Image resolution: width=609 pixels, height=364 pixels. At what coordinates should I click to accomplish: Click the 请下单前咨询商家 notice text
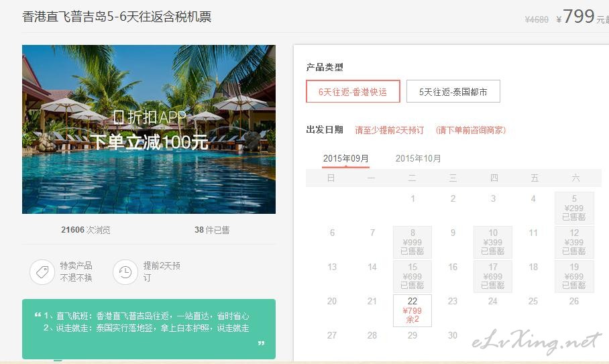471,130
